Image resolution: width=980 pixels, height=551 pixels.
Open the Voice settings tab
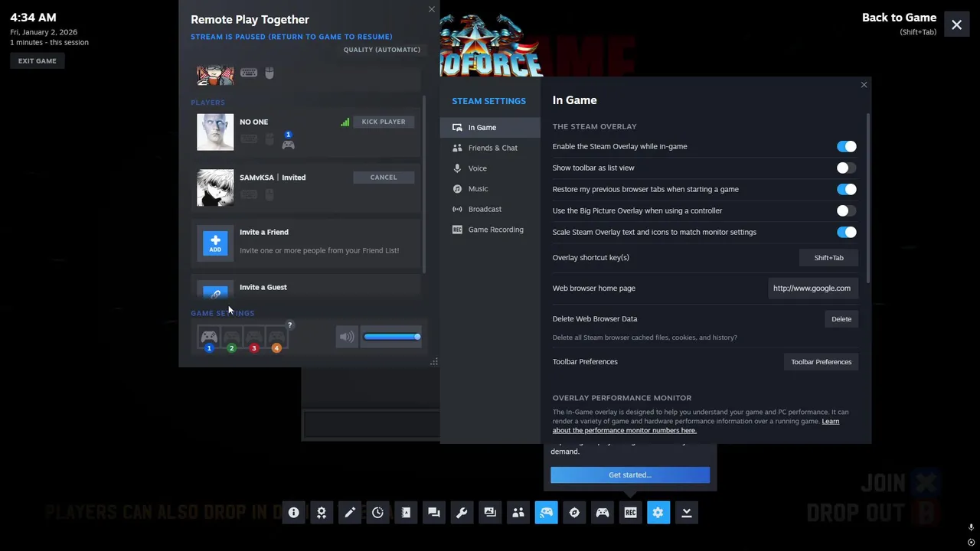tap(490, 168)
